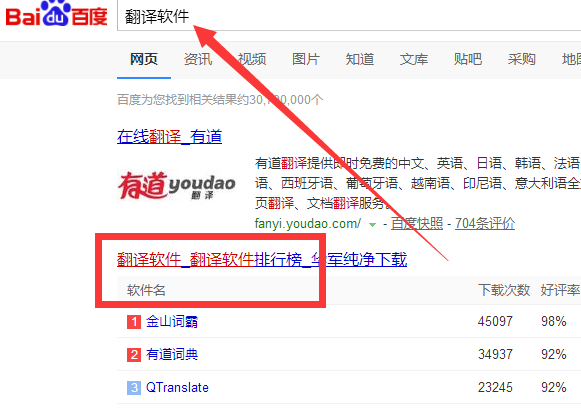This screenshot has width=581, height=409.
Task: Click download count 34937
Action: click(495, 355)
